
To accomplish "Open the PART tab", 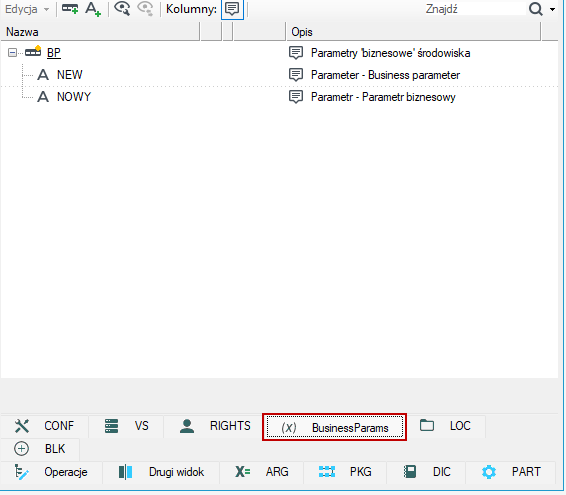I will [511, 472].
